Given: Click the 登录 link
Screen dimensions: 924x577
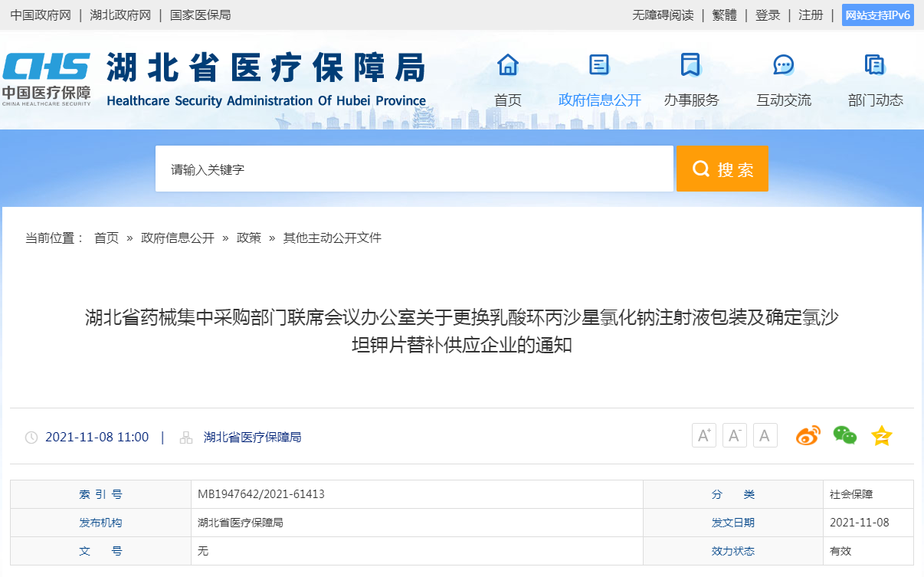Looking at the screenshot, I should (768, 15).
